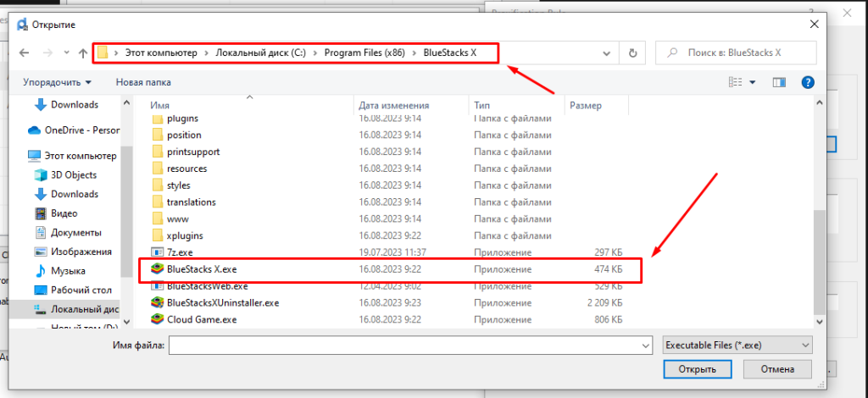Viewport: 868px width, 398px height.
Task: Open Музыка in sidebar
Action: click(x=68, y=271)
